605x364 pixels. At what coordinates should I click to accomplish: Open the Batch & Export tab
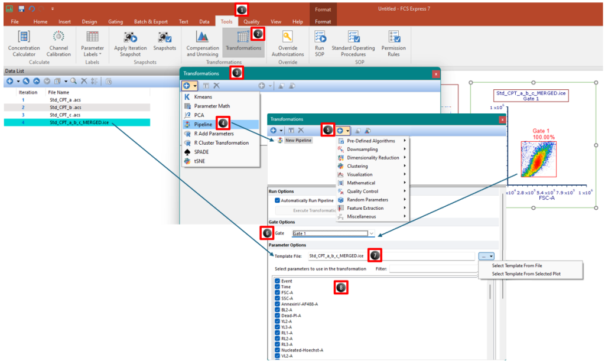click(x=151, y=21)
